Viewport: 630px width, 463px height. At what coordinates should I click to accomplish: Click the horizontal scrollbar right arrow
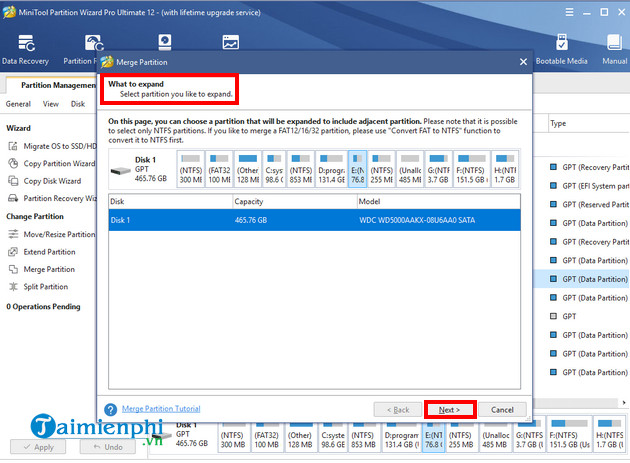pos(624,402)
